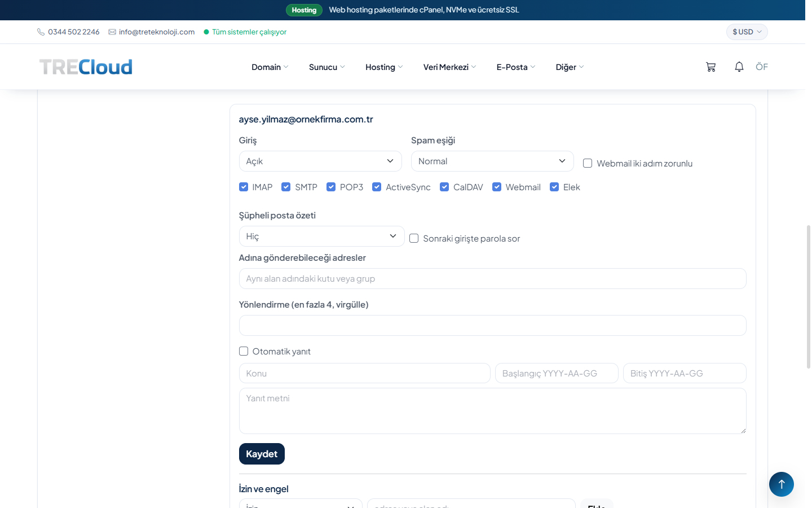Viewport: 812px width, 508px height.
Task: Click the green Hosting badge in banner
Action: tap(304, 10)
